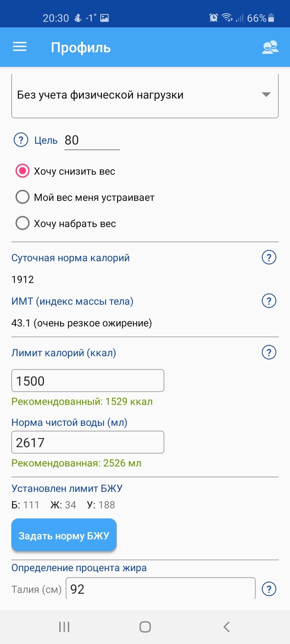Screen dimensions: 290x644
Task: Click the waist input field showing 92
Action: [161, 589]
